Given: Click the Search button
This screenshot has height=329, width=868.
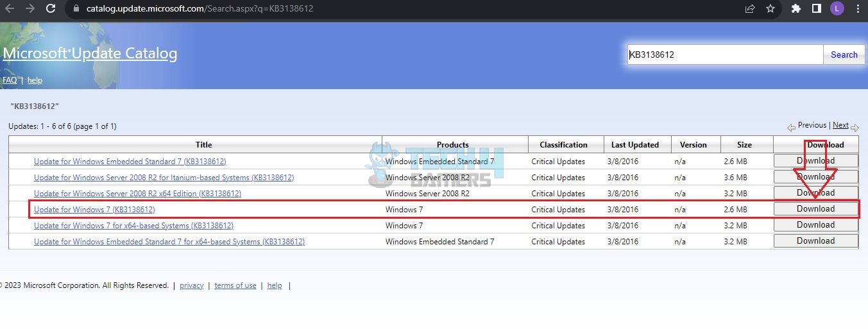Looking at the screenshot, I should pyautogui.click(x=844, y=55).
